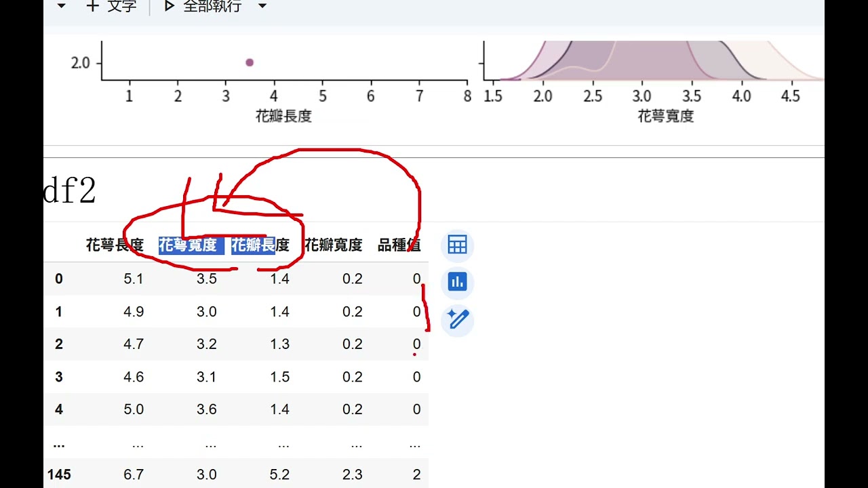This screenshot has width=868, height=488.
Task: Click the 2.0 y-axis tick label
Action: coord(80,63)
